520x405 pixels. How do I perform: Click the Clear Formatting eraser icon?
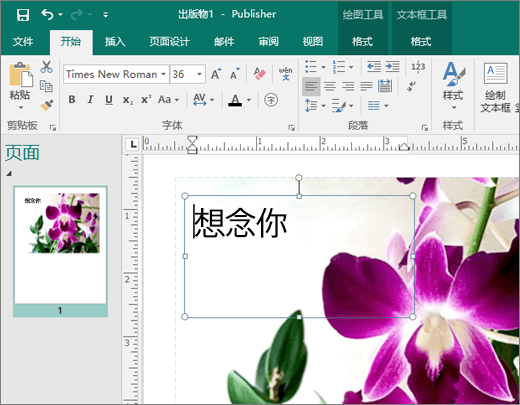[x=259, y=74]
